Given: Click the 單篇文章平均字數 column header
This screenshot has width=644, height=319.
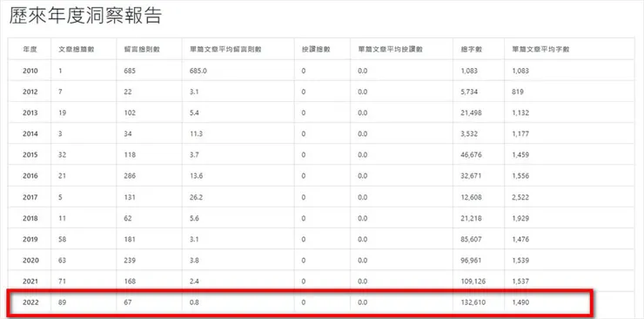Looking at the screenshot, I should click(x=540, y=50).
